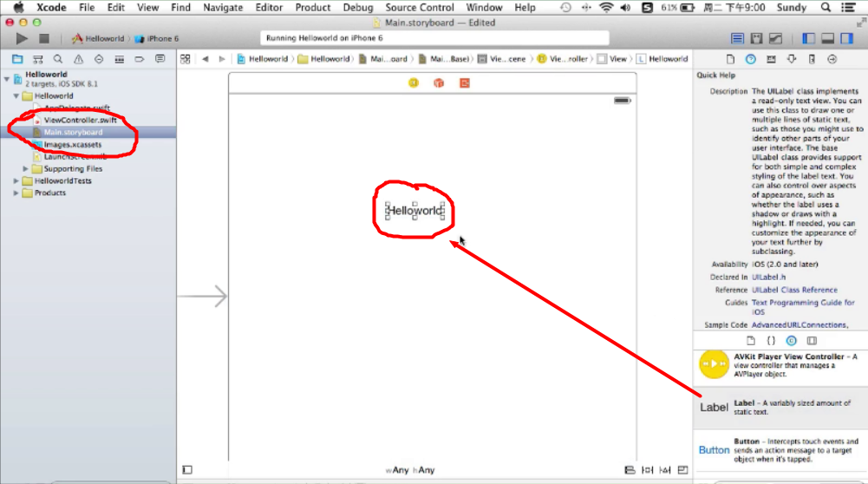Open the Debug navigator
868x484 pixels.
119,59
